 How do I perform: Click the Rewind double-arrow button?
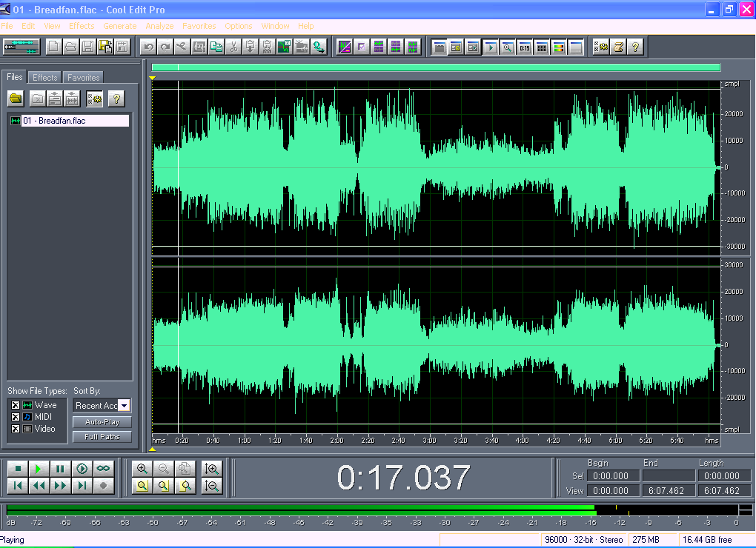pos(39,485)
